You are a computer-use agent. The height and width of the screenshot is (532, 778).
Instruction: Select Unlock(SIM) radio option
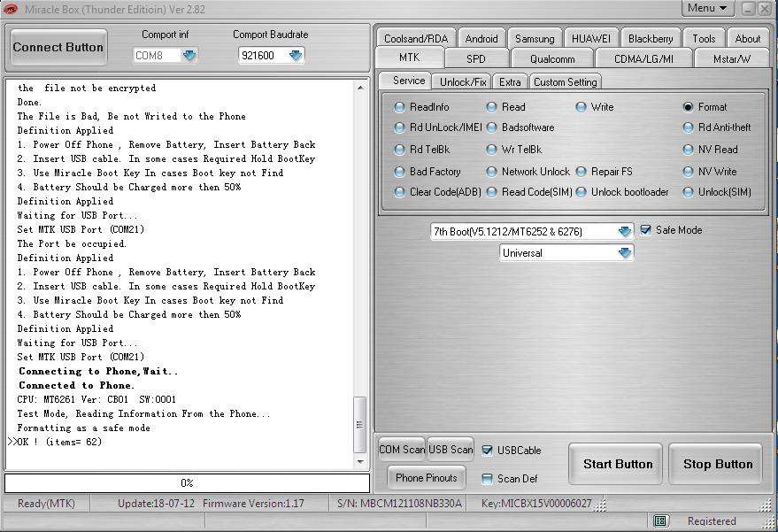pyautogui.click(x=689, y=192)
